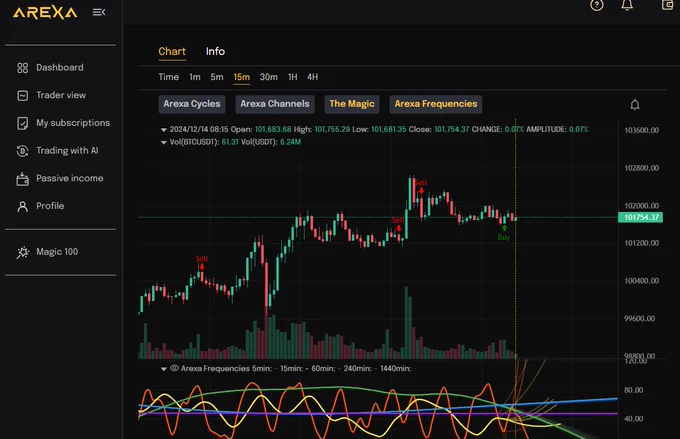Click the AREXA logo
Viewport: 680px width, 439px height.
pyautogui.click(x=45, y=13)
